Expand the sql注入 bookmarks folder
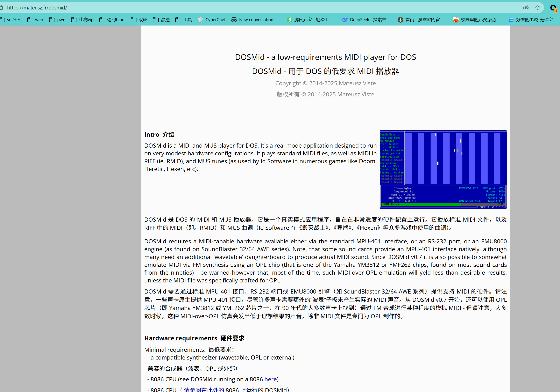The height and width of the screenshot is (392, 560). pyautogui.click(x=10, y=20)
